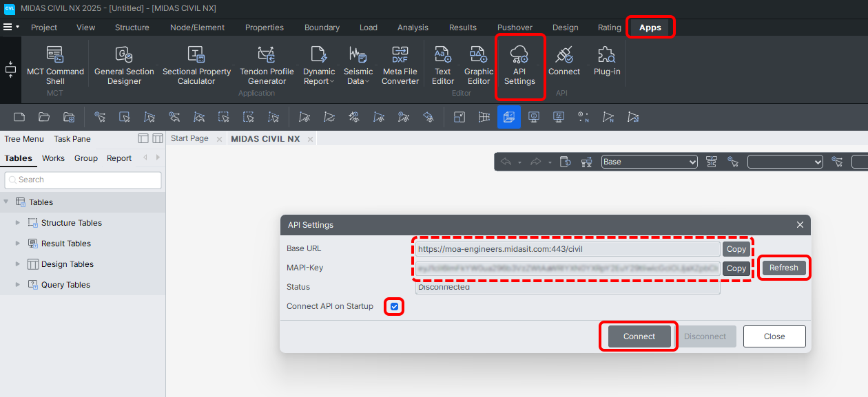The width and height of the screenshot is (868, 397).
Task: Expand Design Tables node
Action: pos(18,264)
